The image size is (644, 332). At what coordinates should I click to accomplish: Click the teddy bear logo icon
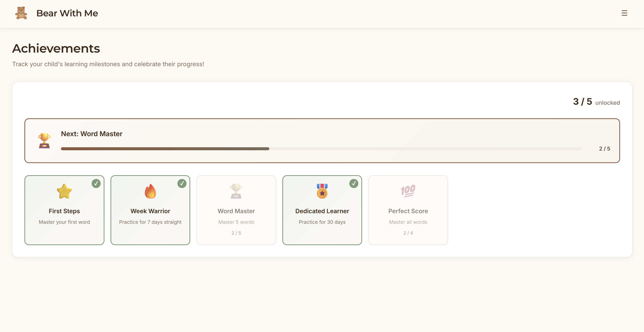coord(21,13)
